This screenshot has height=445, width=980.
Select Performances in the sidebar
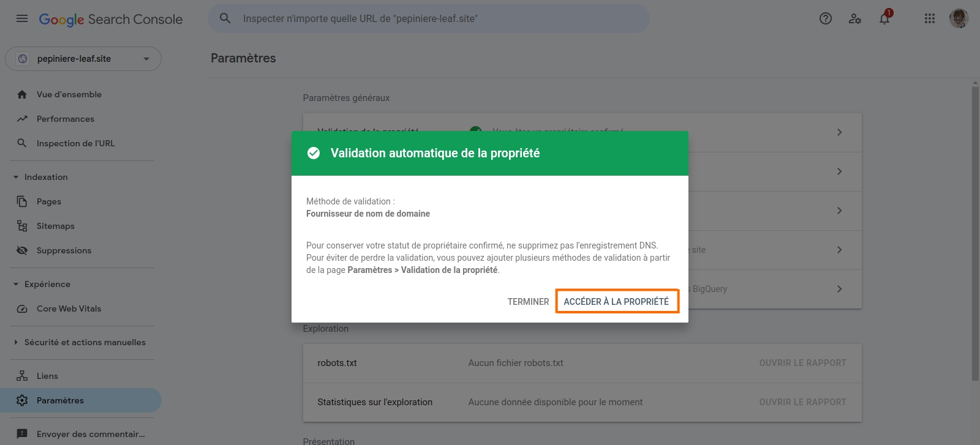coord(65,118)
